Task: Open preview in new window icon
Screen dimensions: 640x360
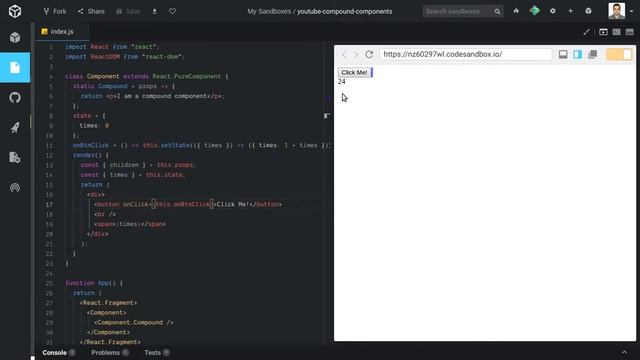Action: click(x=593, y=54)
